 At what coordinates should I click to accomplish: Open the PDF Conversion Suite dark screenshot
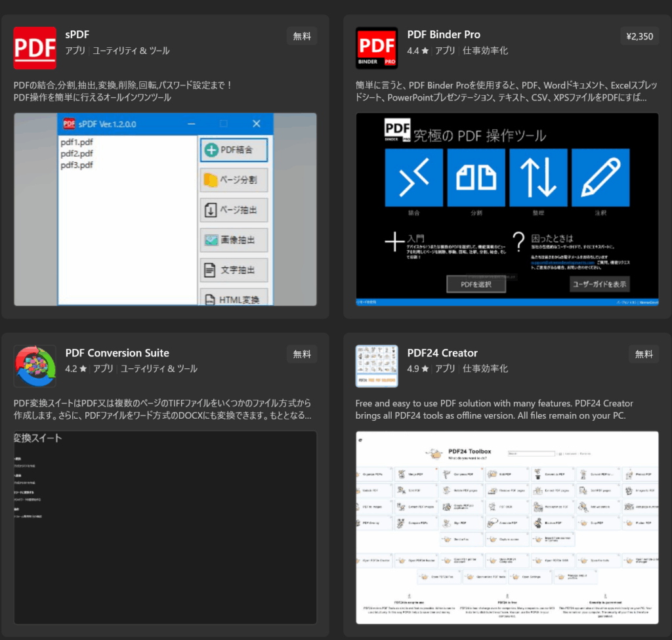(x=165, y=527)
